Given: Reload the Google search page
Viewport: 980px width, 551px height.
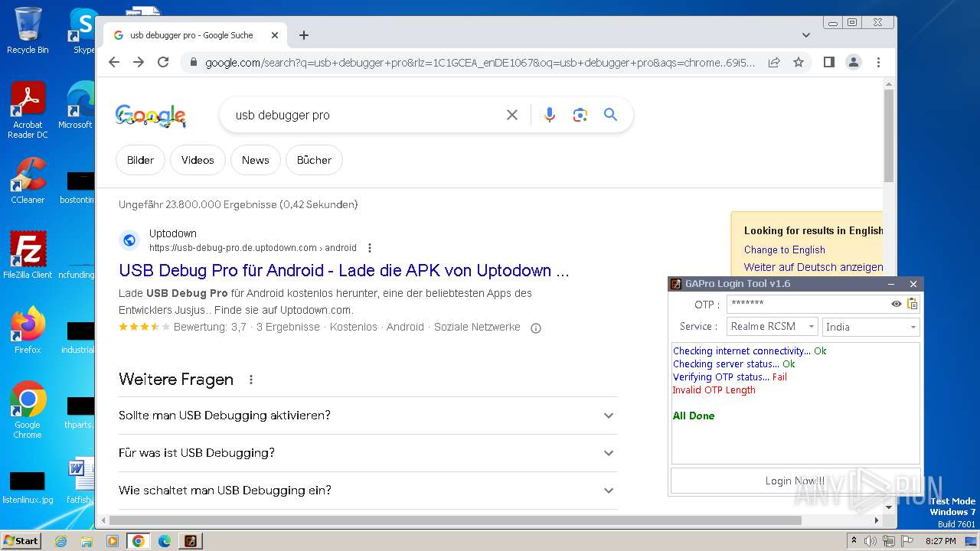Looking at the screenshot, I should coord(163,62).
